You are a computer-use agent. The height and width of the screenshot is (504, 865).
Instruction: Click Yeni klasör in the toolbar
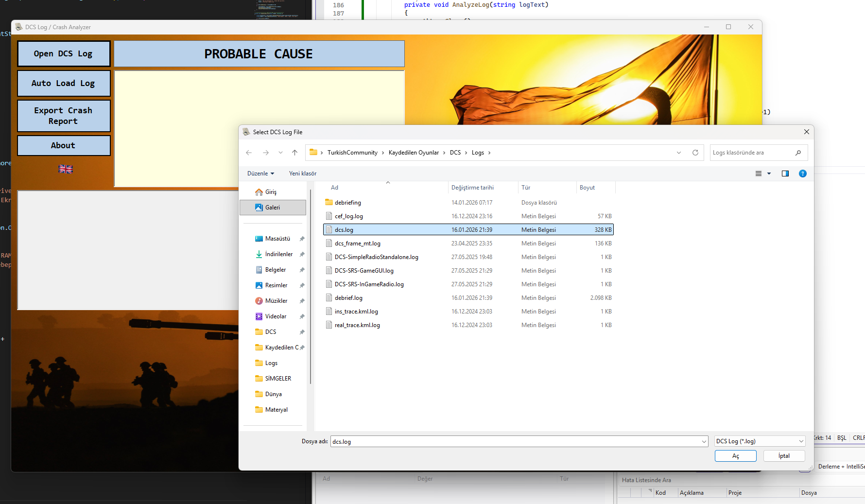pos(302,174)
